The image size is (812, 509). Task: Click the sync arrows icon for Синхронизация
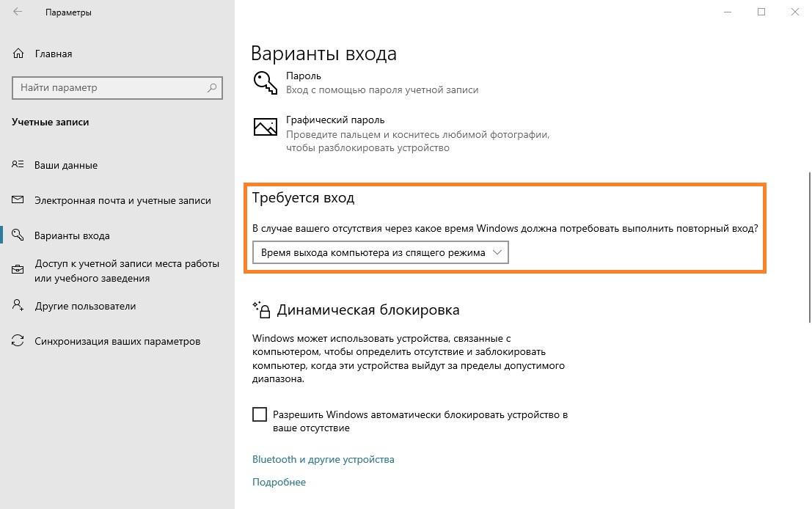click(x=18, y=341)
